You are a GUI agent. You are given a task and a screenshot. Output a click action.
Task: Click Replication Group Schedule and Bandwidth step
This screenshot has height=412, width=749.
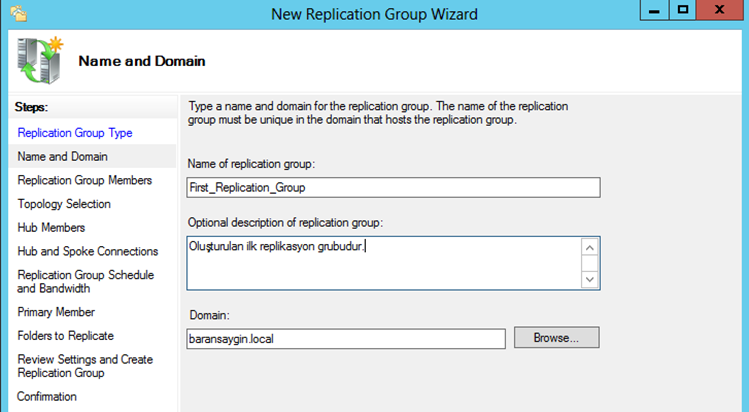(x=85, y=283)
